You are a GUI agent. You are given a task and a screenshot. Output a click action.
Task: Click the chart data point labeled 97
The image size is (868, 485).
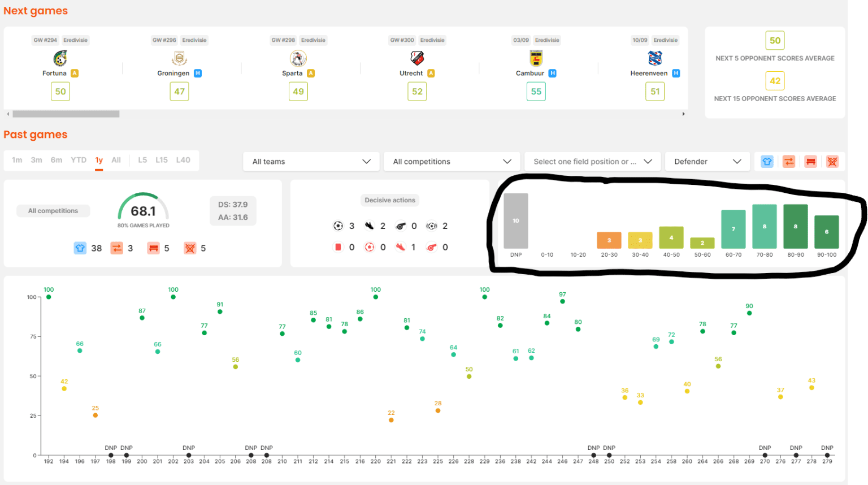(x=562, y=302)
